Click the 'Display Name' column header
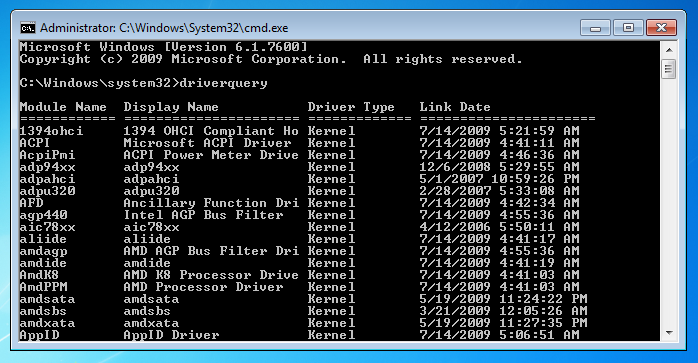Viewport: 698px width, 363px height. (171, 107)
